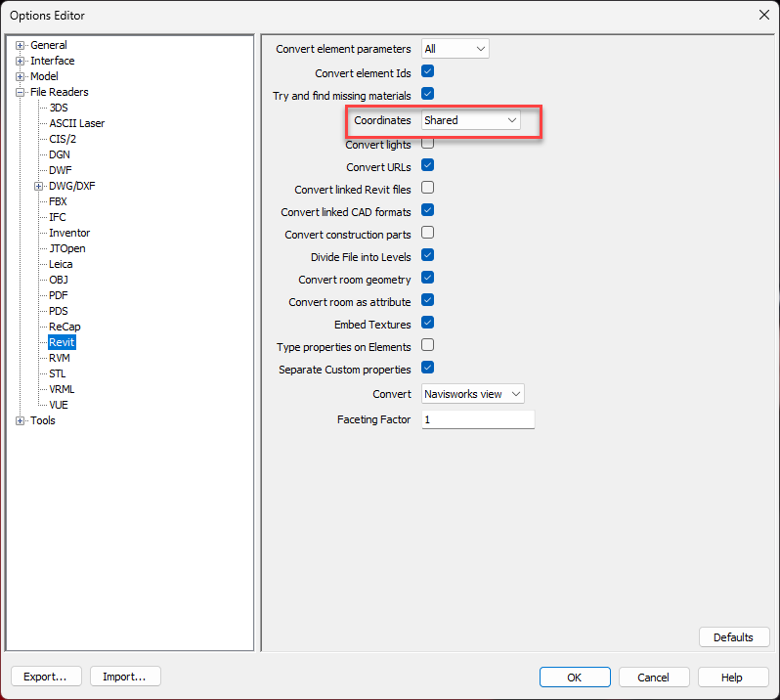Uncheck Convert element Ids
The height and width of the screenshot is (700, 780).
(427, 71)
